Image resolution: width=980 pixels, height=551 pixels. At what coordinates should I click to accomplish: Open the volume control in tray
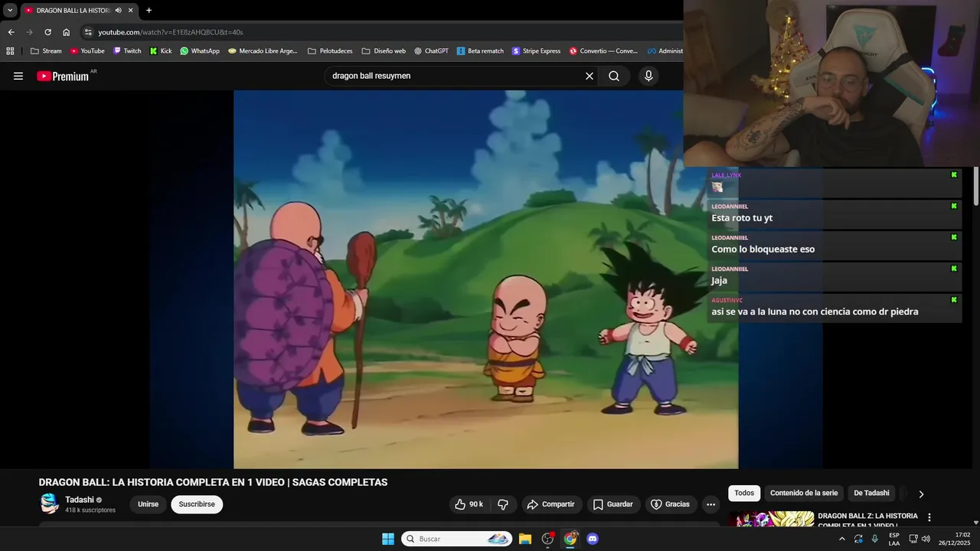pos(926,539)
